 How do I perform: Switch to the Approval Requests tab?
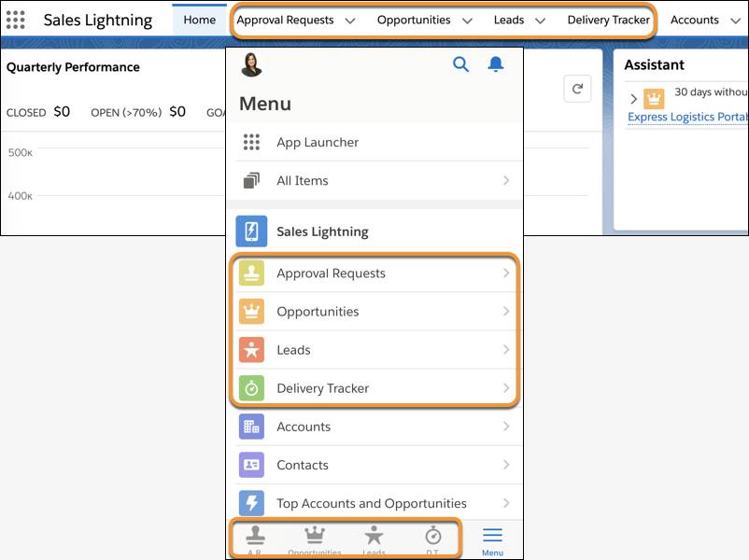[285, 20]
